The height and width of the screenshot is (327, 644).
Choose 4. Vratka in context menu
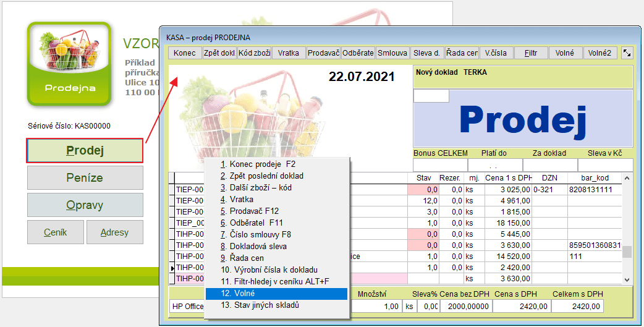click(276, 200)
